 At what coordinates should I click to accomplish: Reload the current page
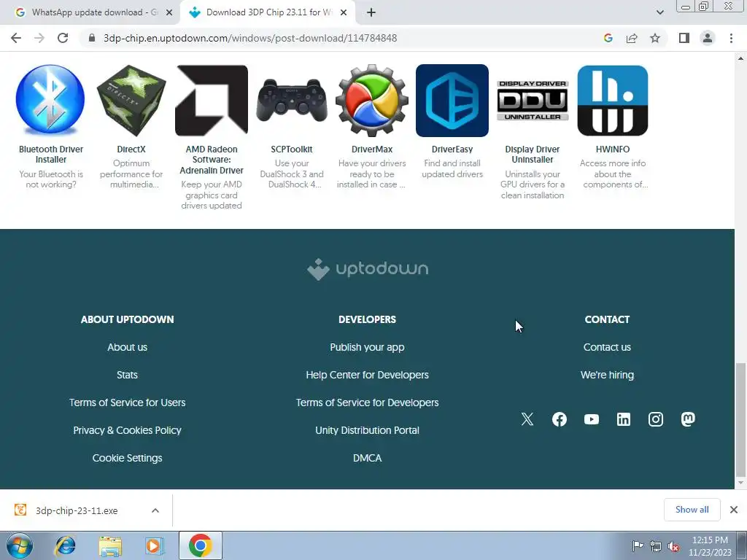pyautogui.click(x=63, y=38)
